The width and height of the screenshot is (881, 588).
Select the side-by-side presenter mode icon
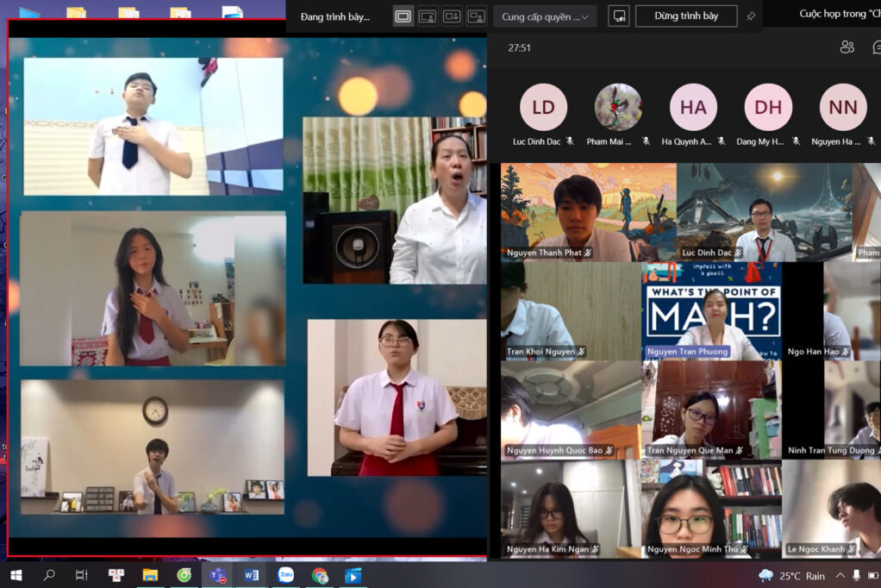click(x=452, y=16)
